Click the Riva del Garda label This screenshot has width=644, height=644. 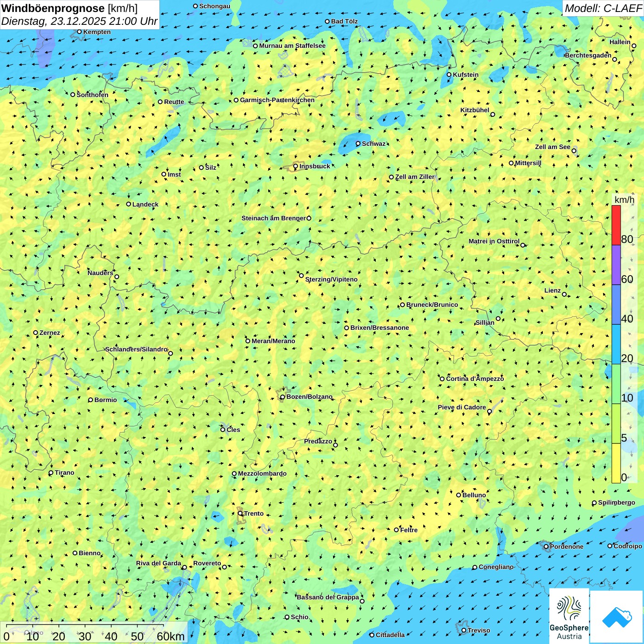pyautogui.click(x=158, y=563)
